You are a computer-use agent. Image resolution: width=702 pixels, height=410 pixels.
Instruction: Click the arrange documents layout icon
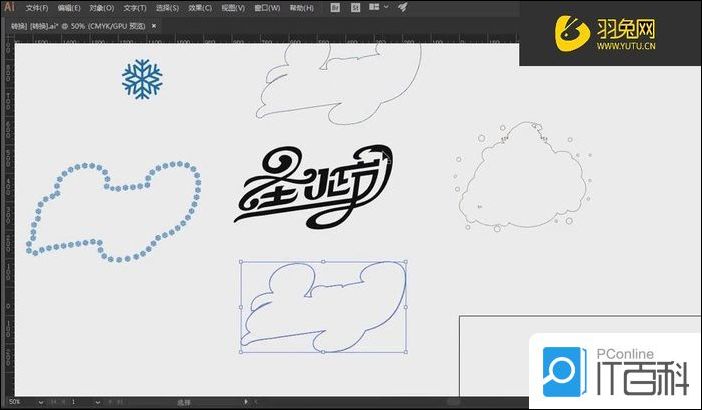point(374,7)
